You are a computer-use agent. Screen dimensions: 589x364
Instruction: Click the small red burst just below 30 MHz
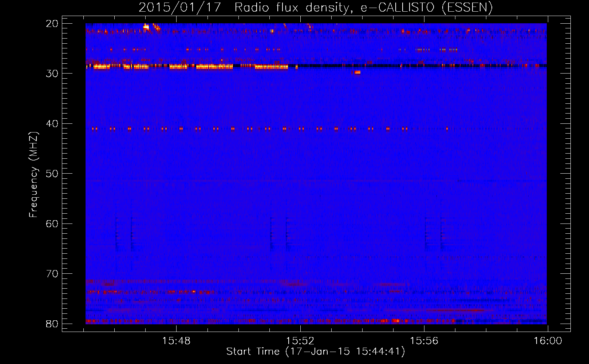tap(357, 72)
